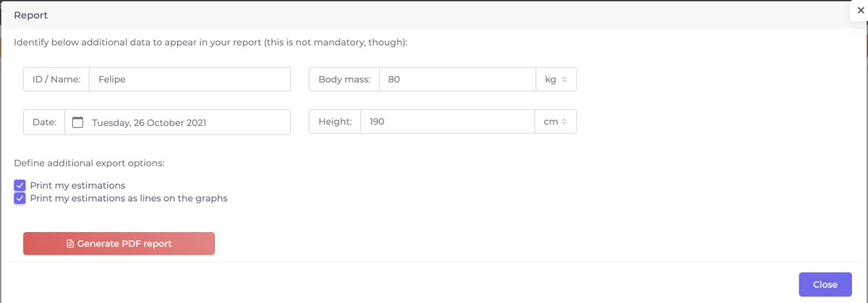Click the Body mass field showing 80
The width and height of the screenshot is (868, 303).
457,80
